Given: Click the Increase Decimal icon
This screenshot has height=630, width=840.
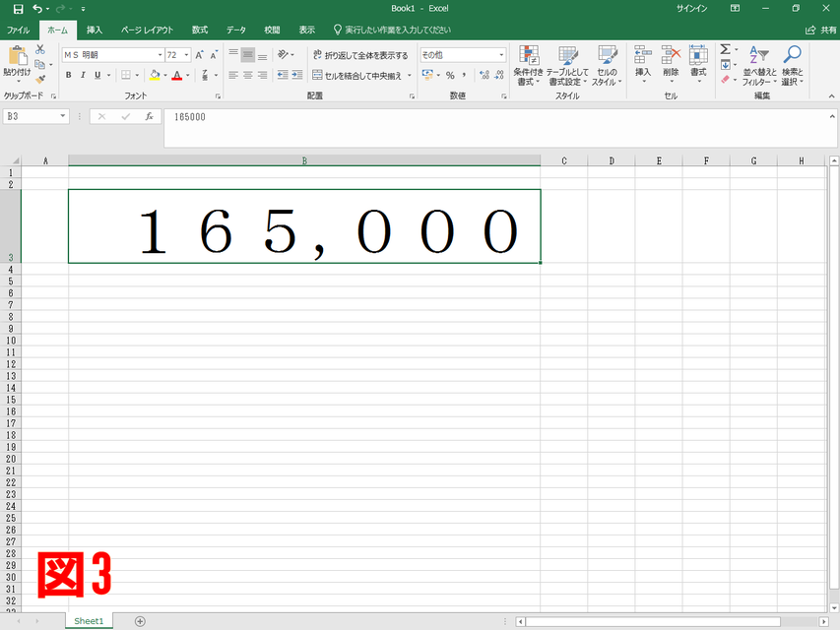Looking at the screenshot, I should [x=485, y=75].
